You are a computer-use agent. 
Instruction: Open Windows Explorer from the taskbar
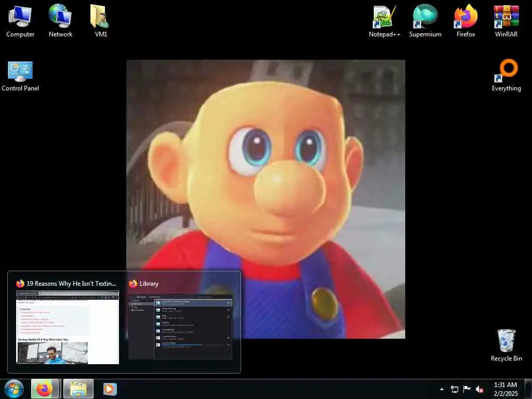coord(78,389)
